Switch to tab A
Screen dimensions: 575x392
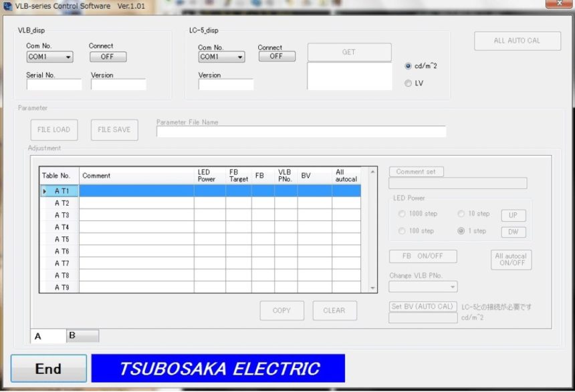(x=48, y=336)
